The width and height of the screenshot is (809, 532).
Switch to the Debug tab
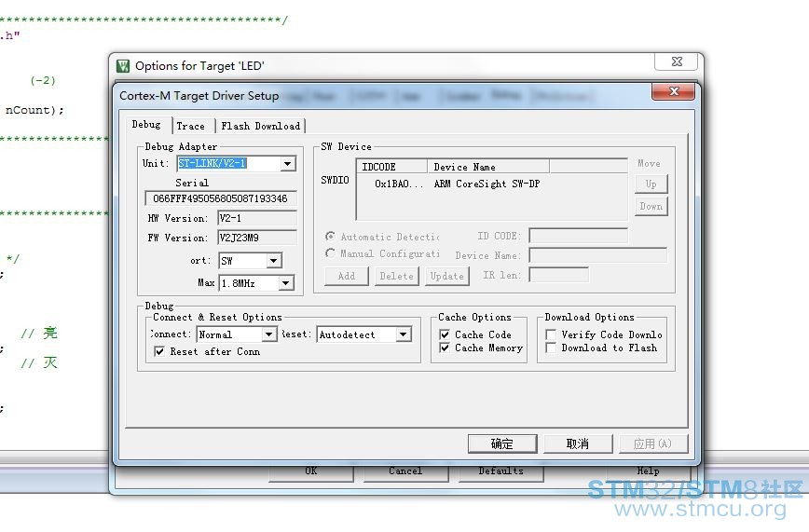[x=146, y=124]
